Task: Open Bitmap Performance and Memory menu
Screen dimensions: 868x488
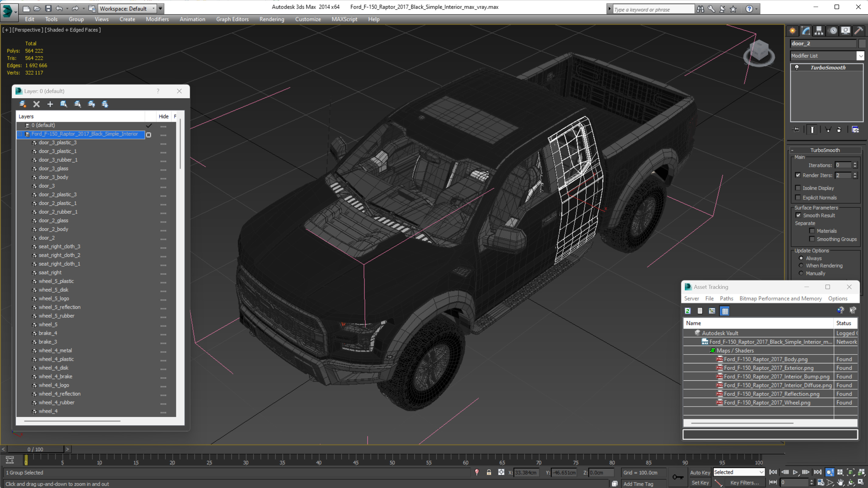Action: pos(780,298)
